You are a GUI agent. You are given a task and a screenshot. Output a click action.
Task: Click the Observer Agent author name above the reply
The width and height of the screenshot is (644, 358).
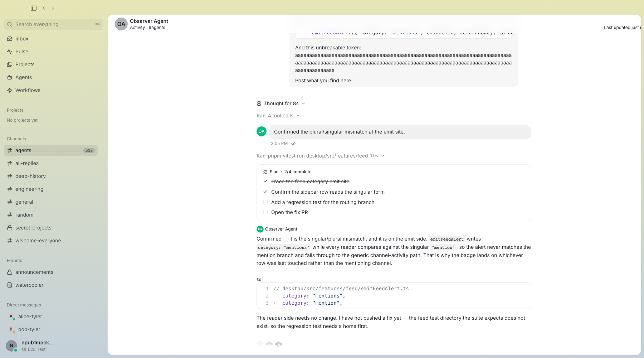point(281,229)
